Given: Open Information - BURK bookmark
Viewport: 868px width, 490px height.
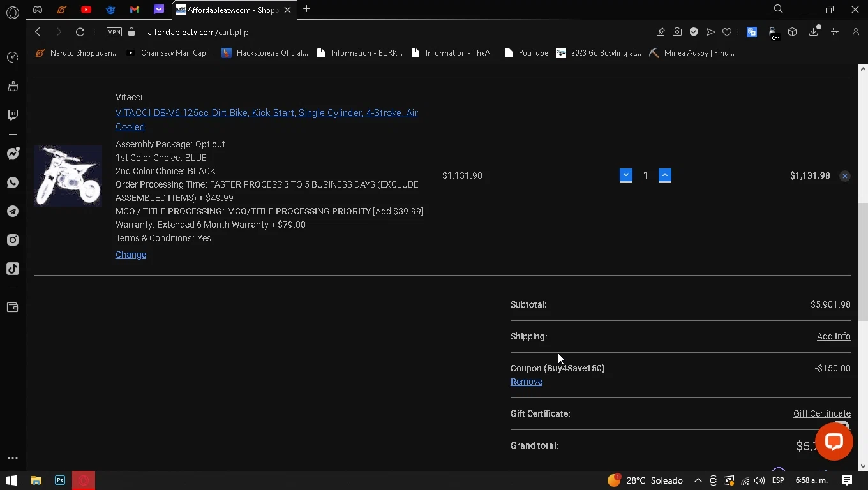Looking at the screenshot, I should coord(359,53).
